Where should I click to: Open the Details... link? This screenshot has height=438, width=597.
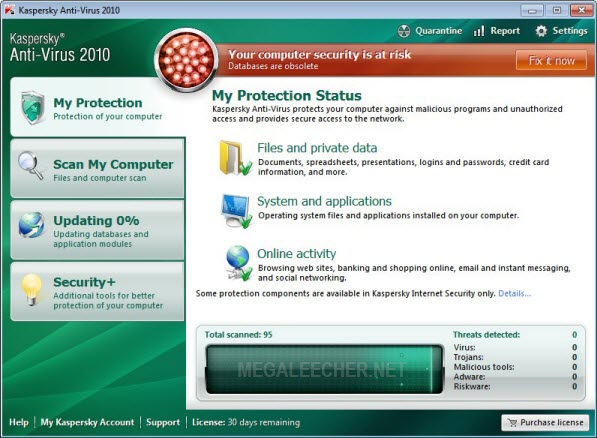point(514,294)
